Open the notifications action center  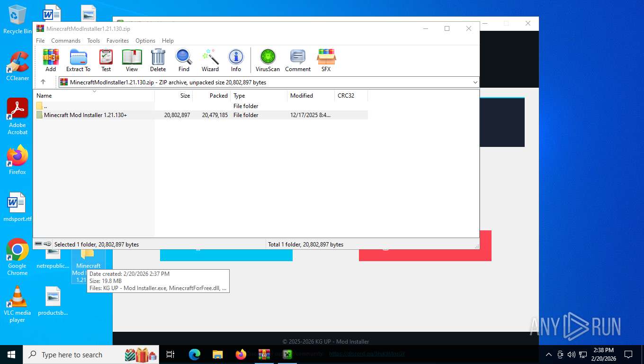[x=628, y=355]
